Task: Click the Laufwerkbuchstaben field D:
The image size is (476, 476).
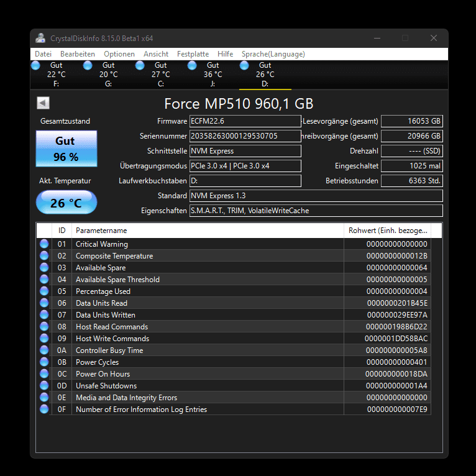Action: [245, 181]
